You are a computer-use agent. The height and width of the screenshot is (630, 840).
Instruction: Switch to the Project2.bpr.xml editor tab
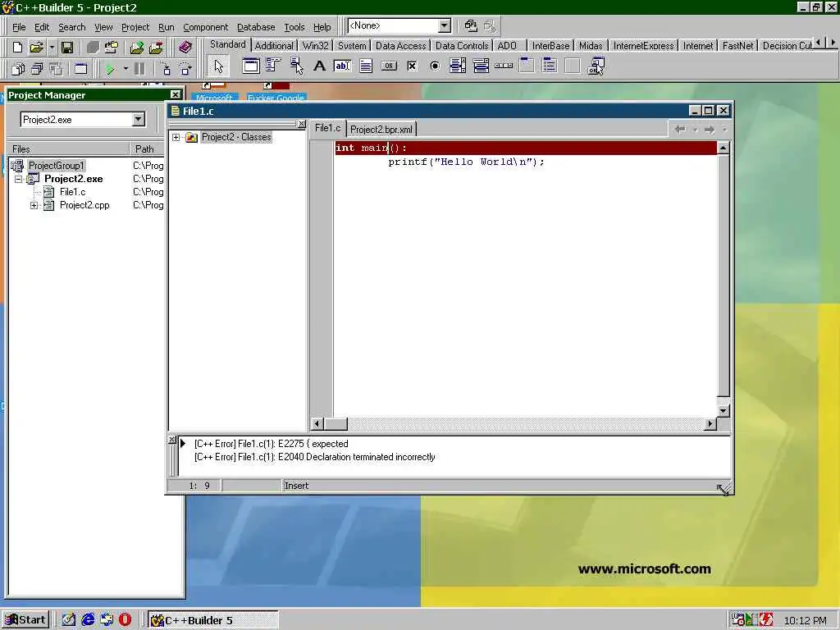(x=381, y=130)
